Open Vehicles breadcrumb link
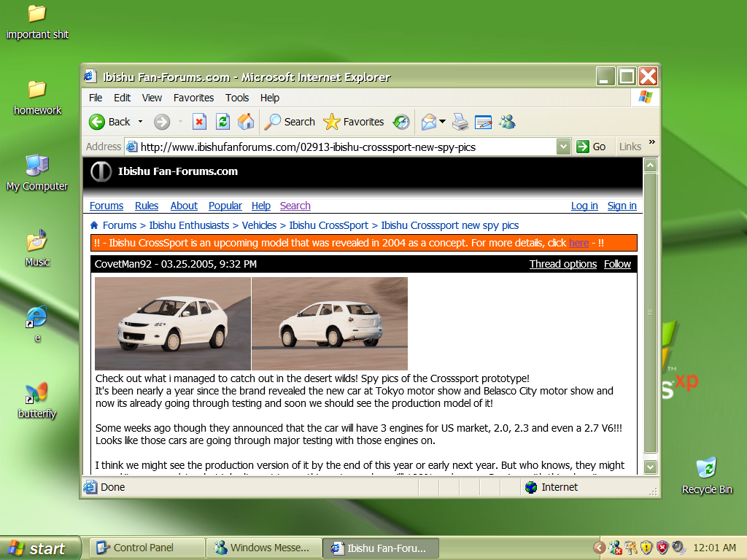 click(259, 225)
